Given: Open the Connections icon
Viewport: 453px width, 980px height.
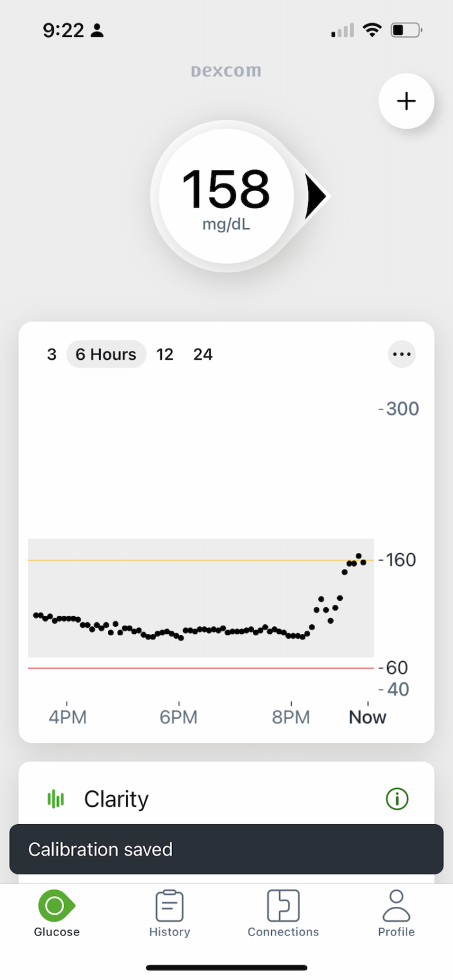Looking at the screenshot, I should click(x=283, y=906).
